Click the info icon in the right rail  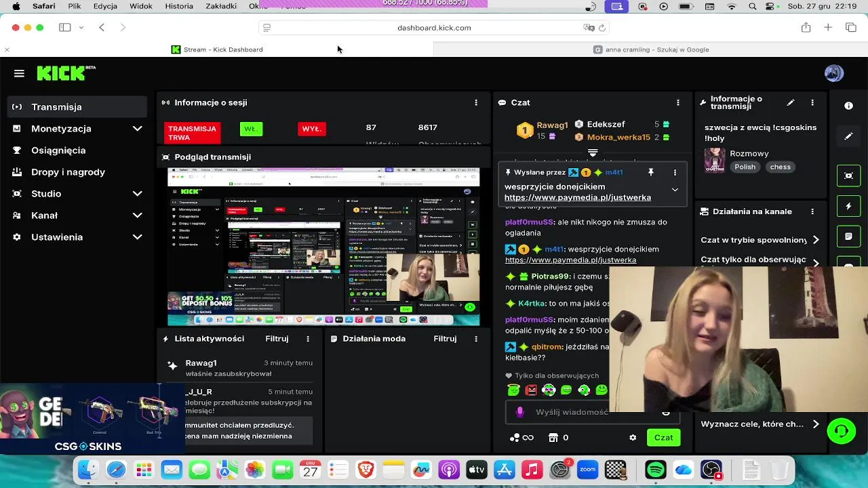(x=848, y=106)
